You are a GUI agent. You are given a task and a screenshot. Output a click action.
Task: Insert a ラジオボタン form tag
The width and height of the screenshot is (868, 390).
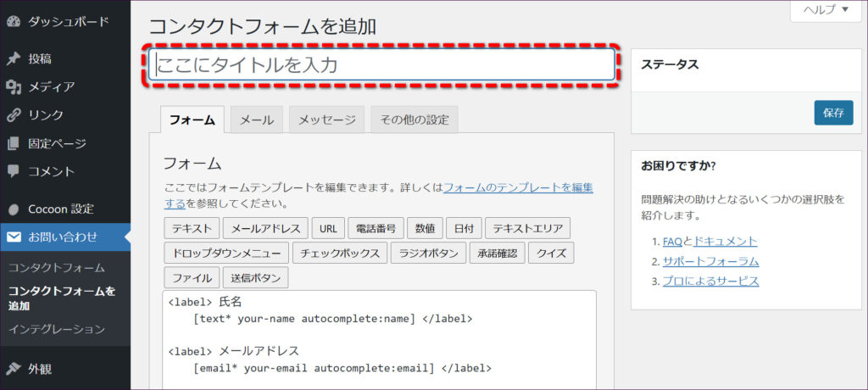pyautogui.click(x=428, y=253)
